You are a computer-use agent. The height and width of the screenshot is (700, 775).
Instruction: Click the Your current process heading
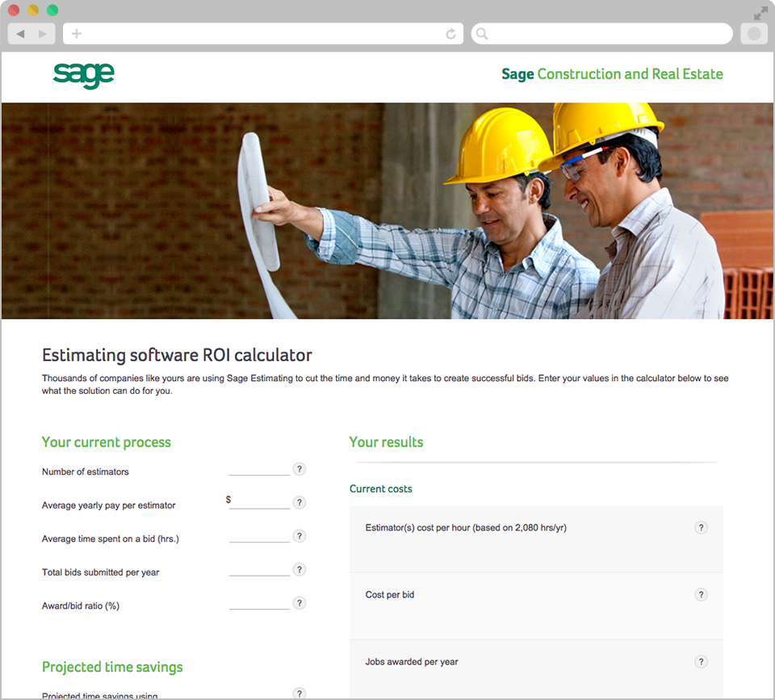pos(107,442)
